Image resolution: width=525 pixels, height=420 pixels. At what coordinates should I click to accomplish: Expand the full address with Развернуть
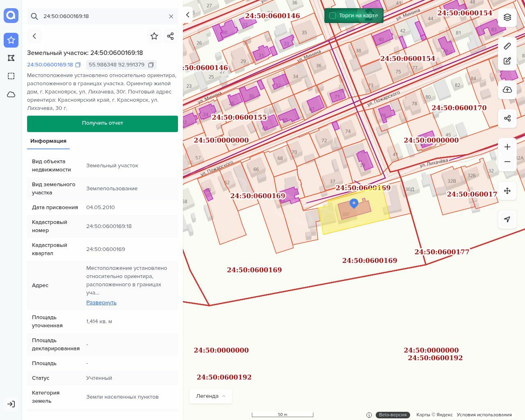tap(101, 303)
